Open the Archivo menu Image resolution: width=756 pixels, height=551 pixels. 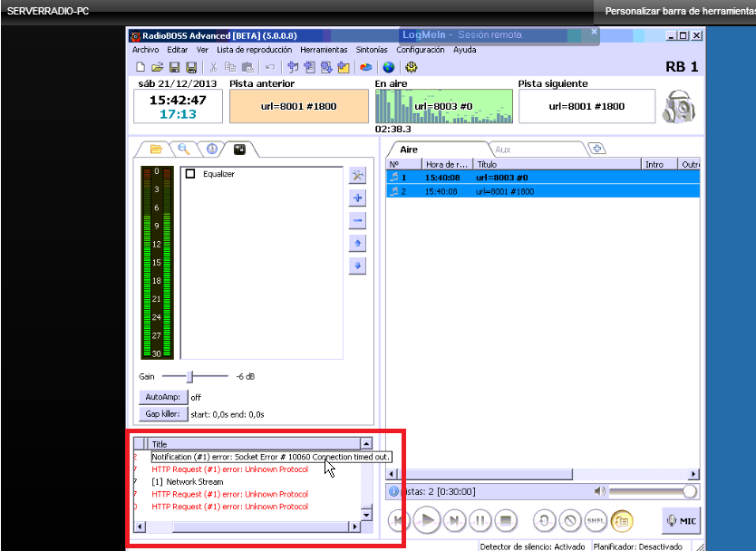tap(146, 50)
